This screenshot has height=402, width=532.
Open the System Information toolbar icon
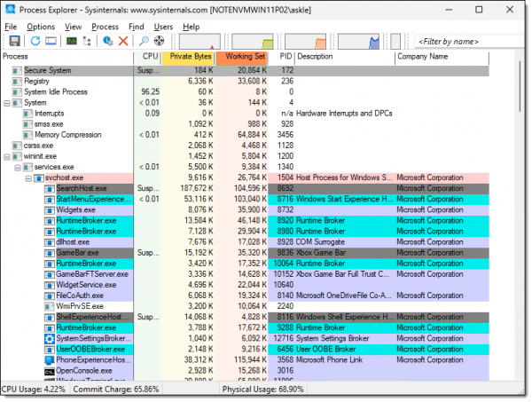point(72,41)
